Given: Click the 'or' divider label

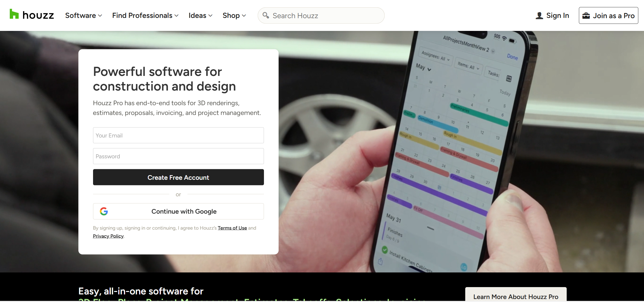Looking at the screenshot, I should coord(178,194).
